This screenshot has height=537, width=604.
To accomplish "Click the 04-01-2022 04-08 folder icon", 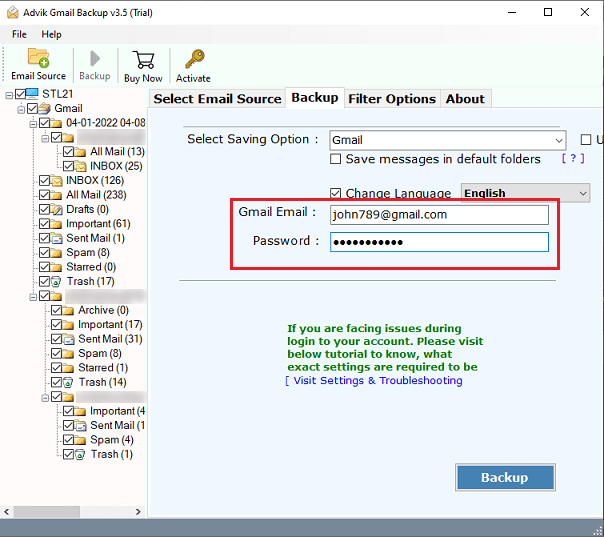I will coord(56,123).
